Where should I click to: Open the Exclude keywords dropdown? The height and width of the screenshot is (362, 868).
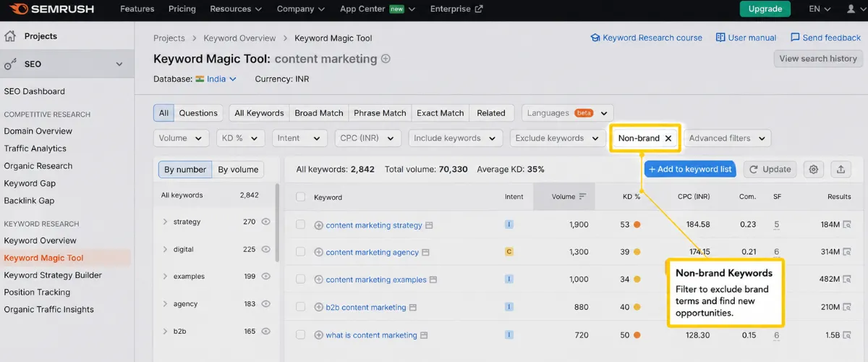(x=558, y=138)
